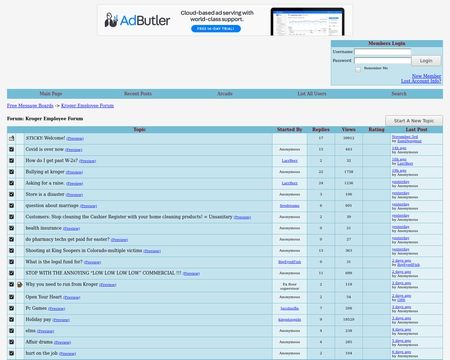450x360 pixels.
Task: Click last post 'yesterday' link in Store is a disaster row
Action: [x=400, y=193]
